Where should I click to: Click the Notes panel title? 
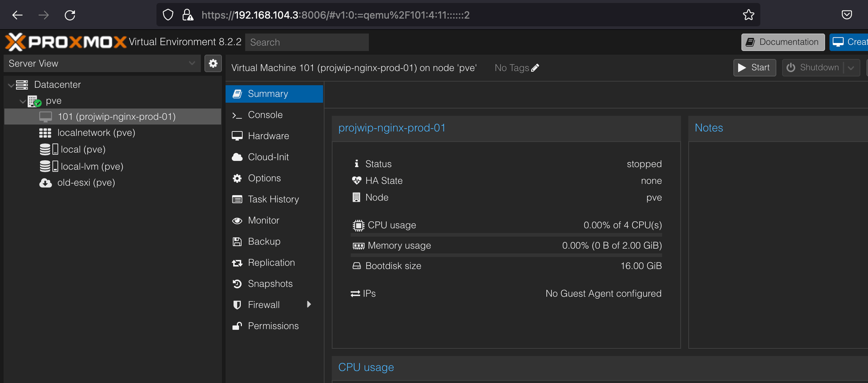click(709, 128)
